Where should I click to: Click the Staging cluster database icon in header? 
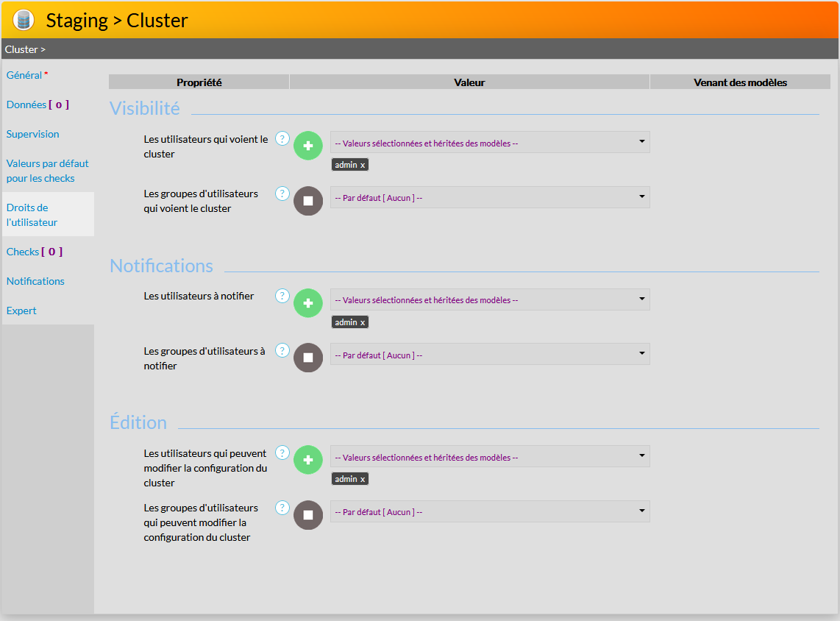(x=24, y=20)
